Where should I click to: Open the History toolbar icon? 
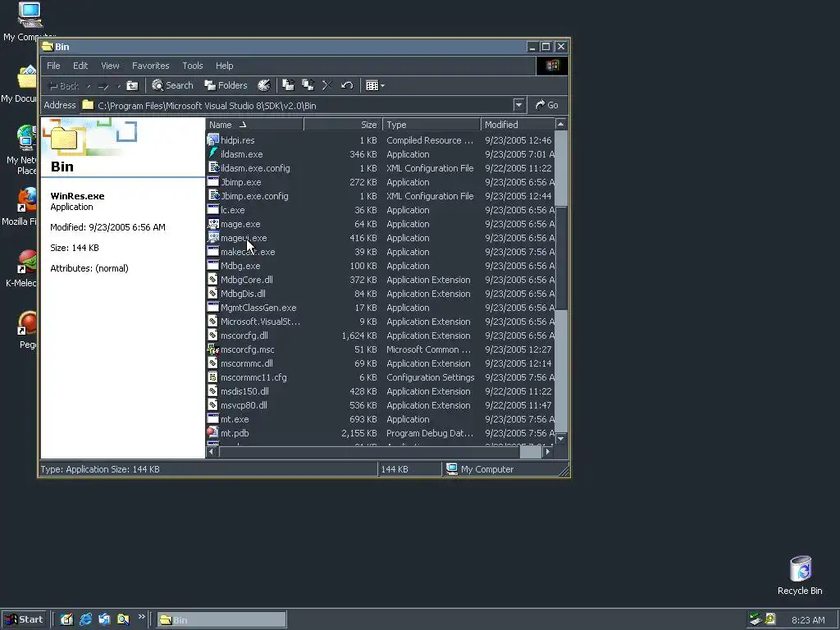click(263, 85)
